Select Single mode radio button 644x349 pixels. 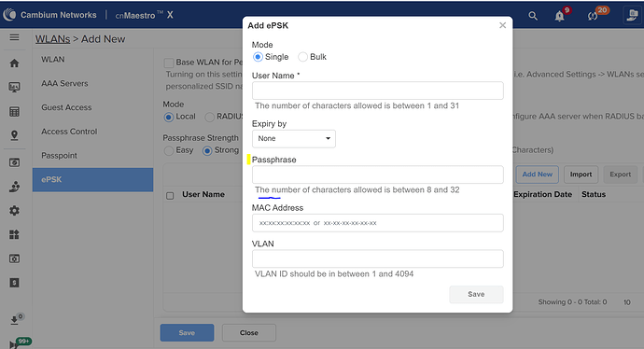coord(258,57)
